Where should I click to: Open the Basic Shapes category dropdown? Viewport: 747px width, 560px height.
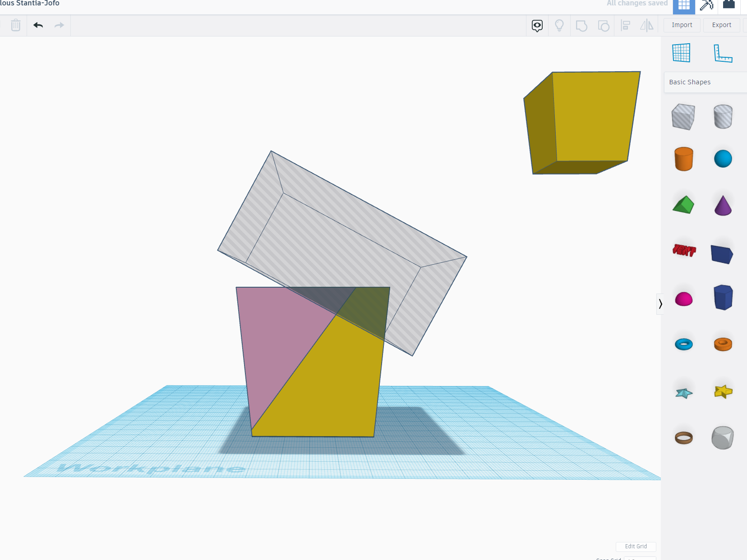705,82
